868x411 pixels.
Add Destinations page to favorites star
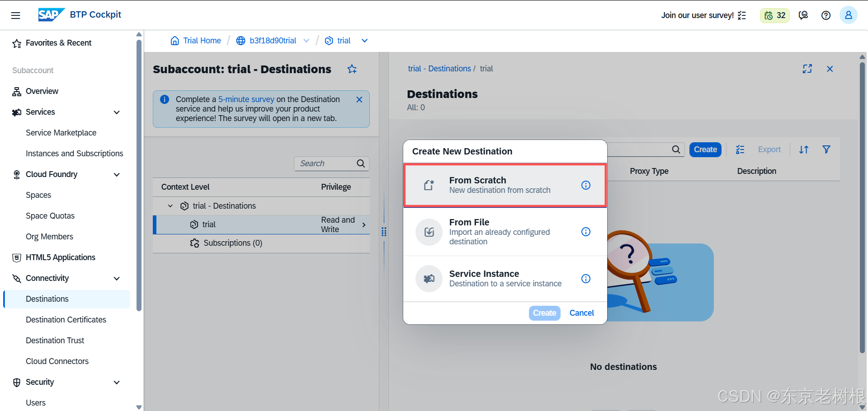(x=352, y=69)
